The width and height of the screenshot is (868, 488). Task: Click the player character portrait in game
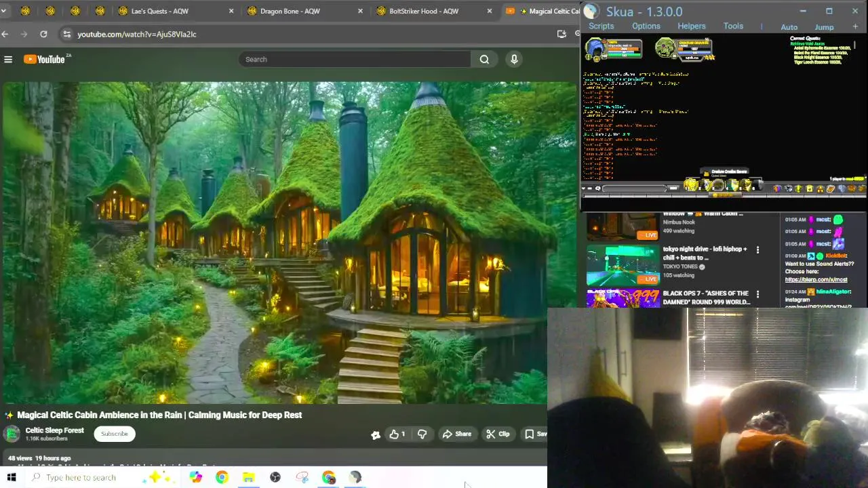[595, 49]
